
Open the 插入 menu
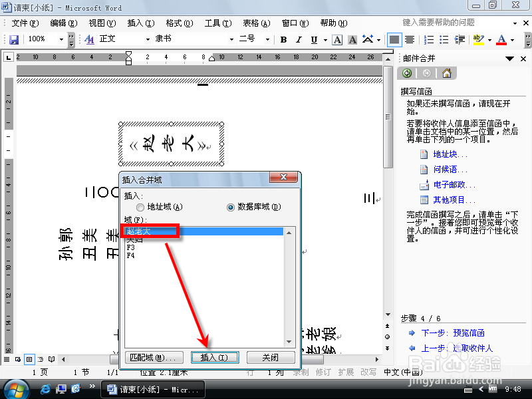[x=141, y=23]
